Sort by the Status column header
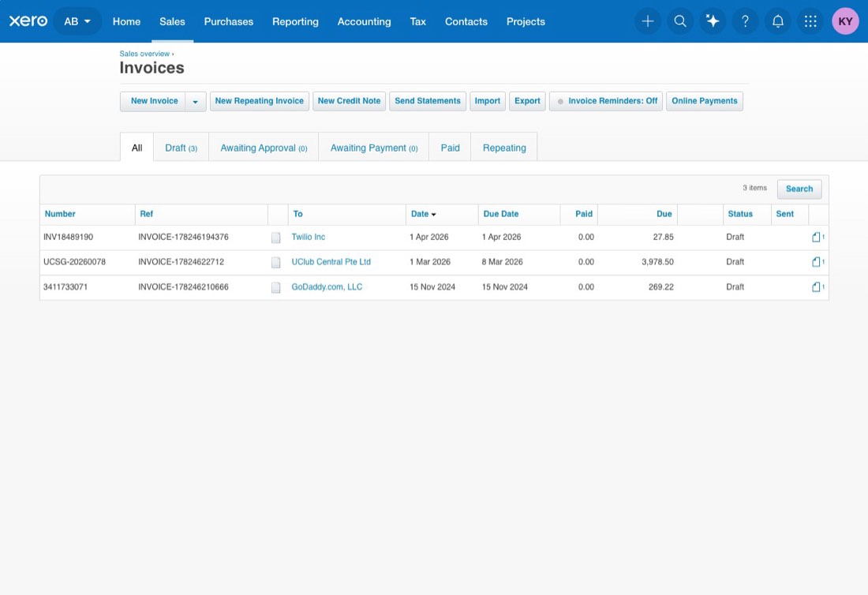Screen dimensions: 868x595 coord(740,214)
